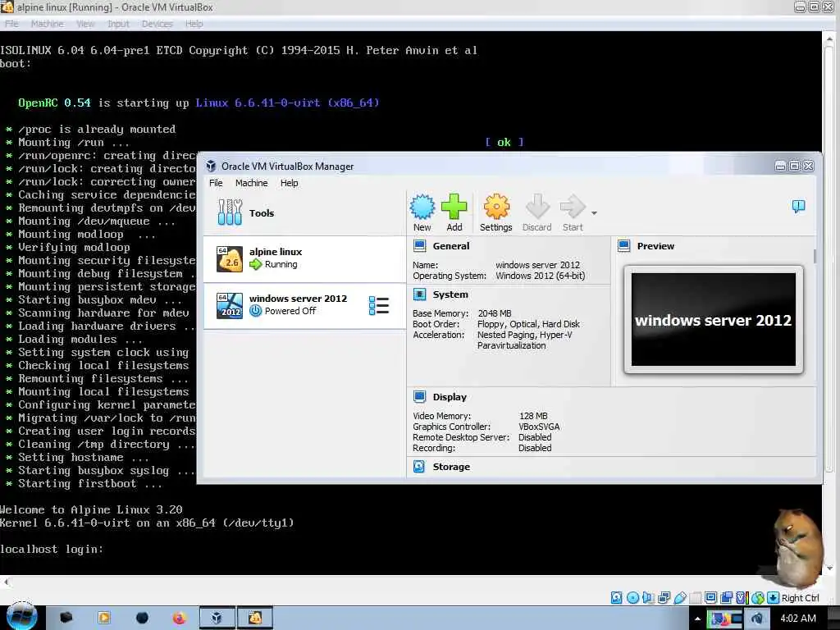Click the windows server 2012 VM icon
840x630 pixels.
(x=230, y=305)
